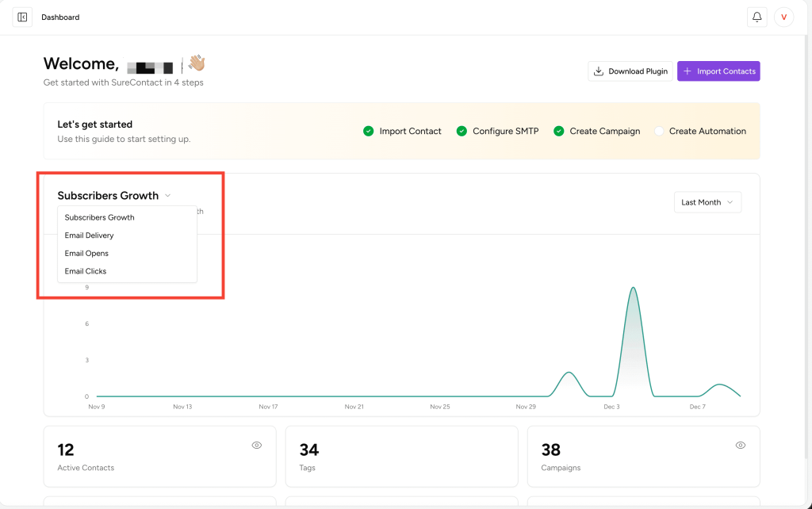Click the green check beside Import Contact
The width and height of the screenshot is (812, 509).
coord(368,132)
